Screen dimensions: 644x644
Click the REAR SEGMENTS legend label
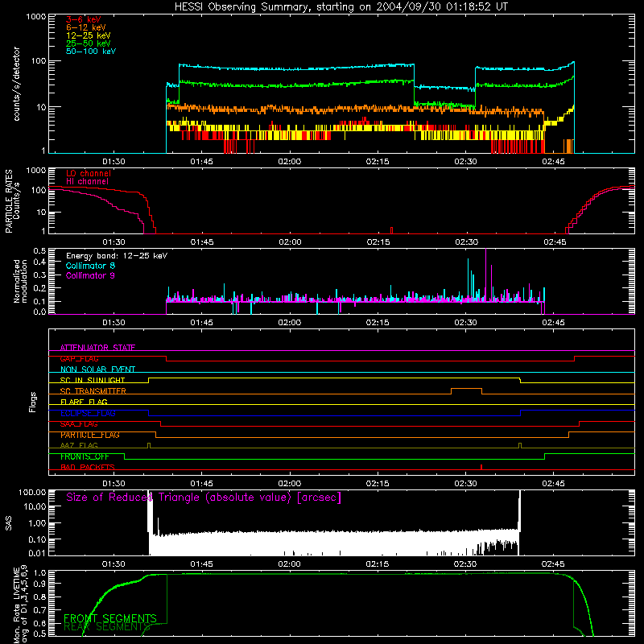[x=107, y=627]
